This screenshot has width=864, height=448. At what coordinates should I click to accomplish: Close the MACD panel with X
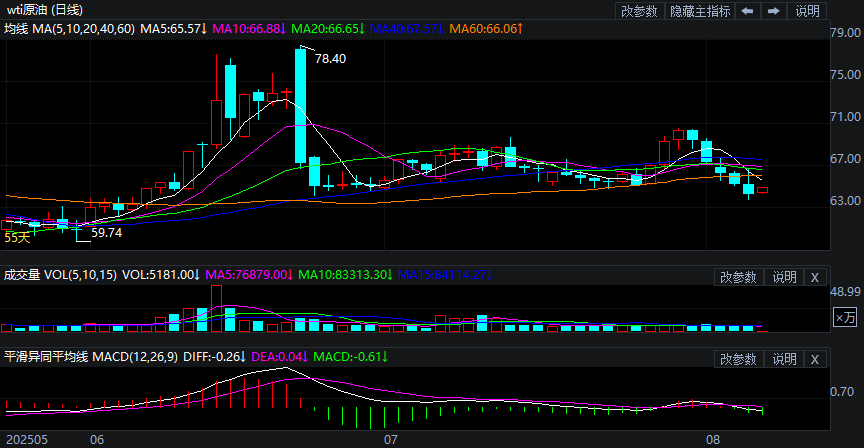[x=815, y=359]
